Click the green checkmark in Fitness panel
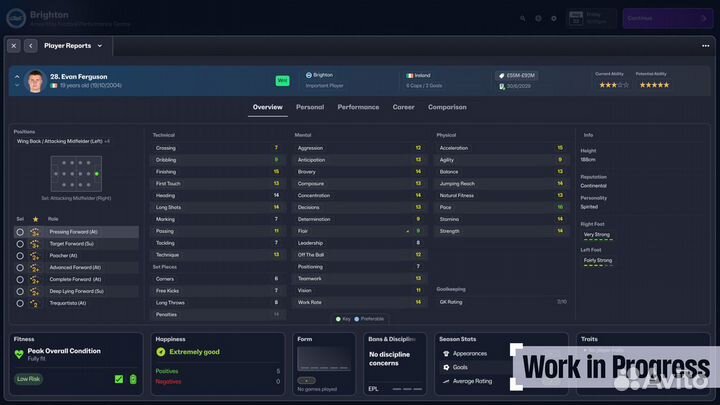The height and width of the screenshot is (405, 720). tap(119, 379)
